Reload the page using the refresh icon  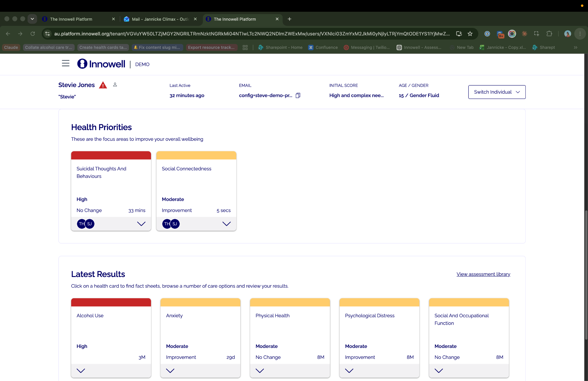pos(33,34)
